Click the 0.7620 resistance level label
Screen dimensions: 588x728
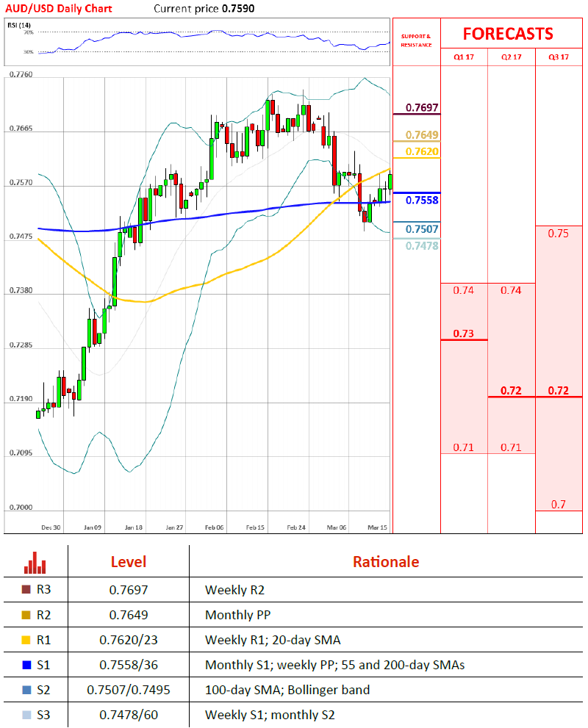422,151
